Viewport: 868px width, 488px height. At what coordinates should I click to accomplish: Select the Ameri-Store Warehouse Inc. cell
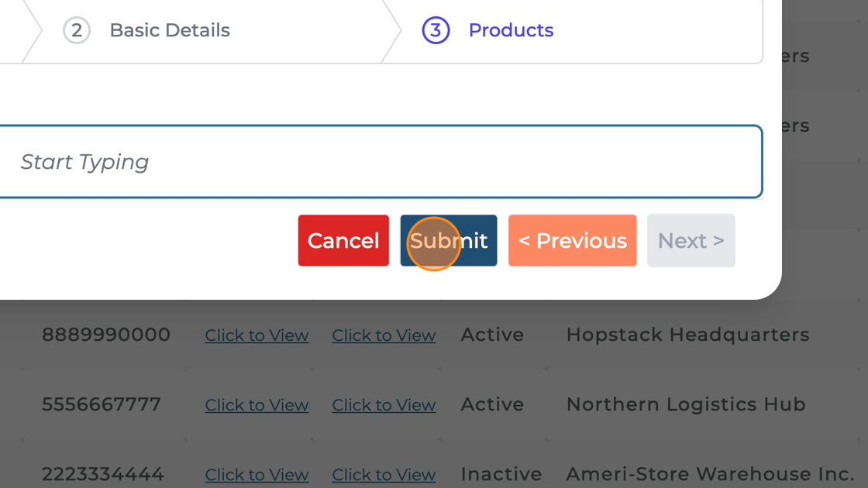pyautogui.click(x=710, y=473)
